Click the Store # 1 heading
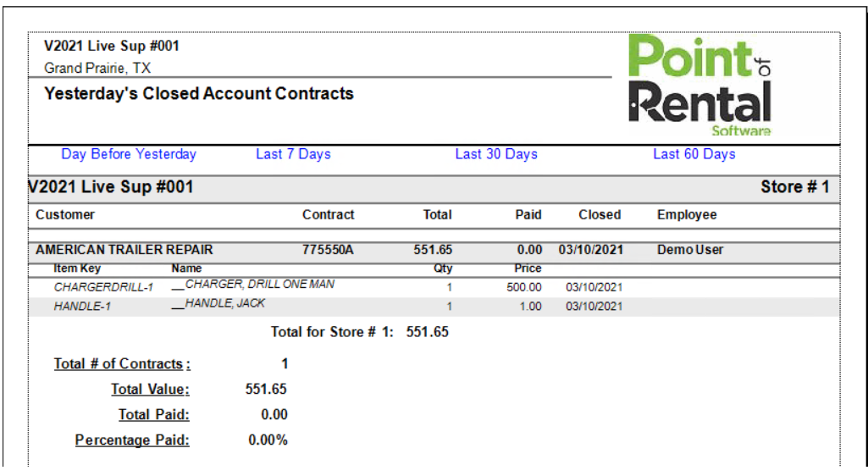Screen dimensions: 868x476 click(x=794, y=187)
